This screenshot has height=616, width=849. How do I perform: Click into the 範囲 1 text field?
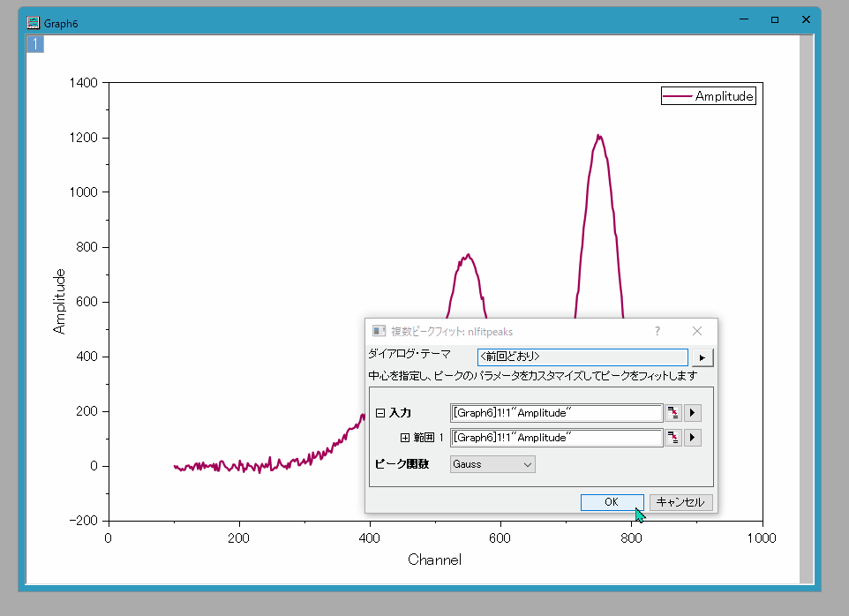click(556, 438)
